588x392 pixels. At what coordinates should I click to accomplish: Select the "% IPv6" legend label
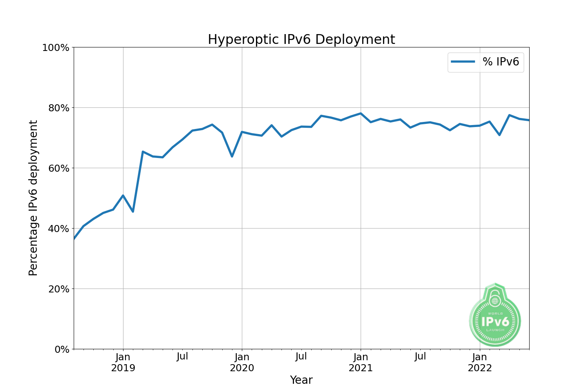click(501, 62)
